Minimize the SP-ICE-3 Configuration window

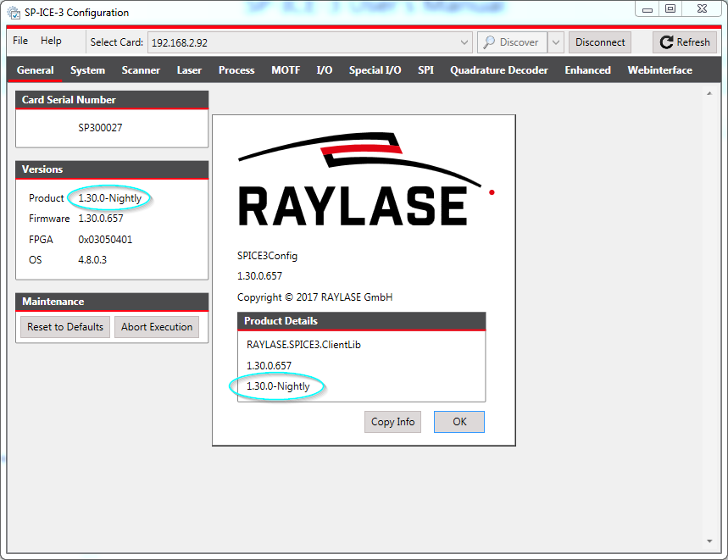tap(647, 8)
